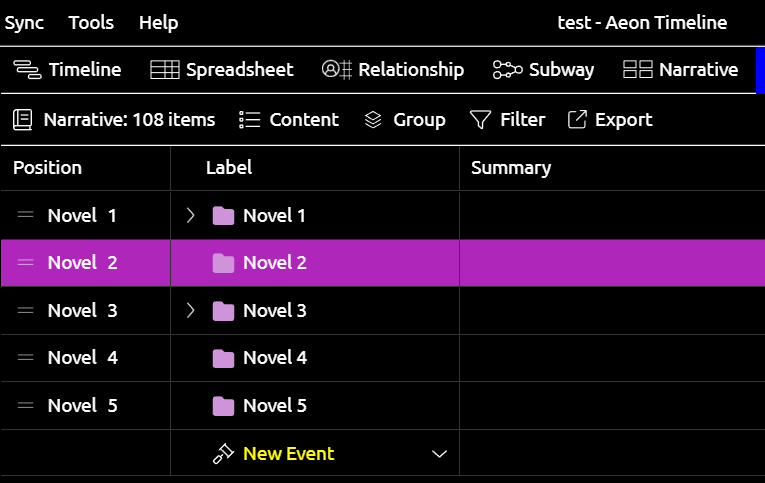
Task: Open the New Event type dropdown
Action: tap(440, 454)
